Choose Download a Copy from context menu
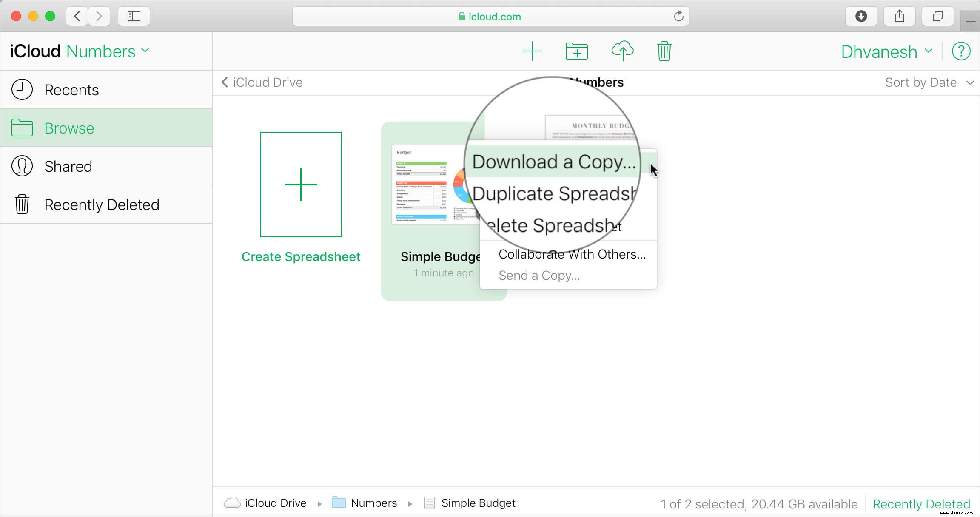The width and height of the screenshot is (980, 517). 555,162
